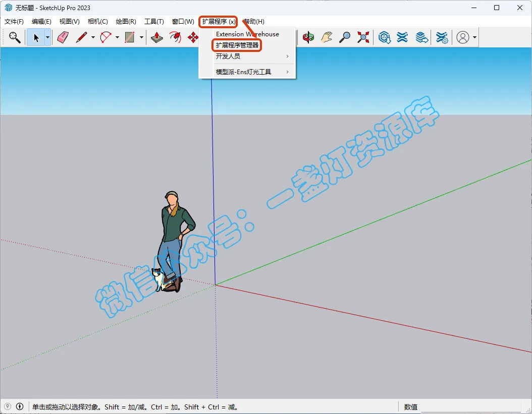This screenshot has width=532, height=414.
Task: Open the Extension Warehouse toolbar icon
Action: pyautogui.click(x=402, y=37)
